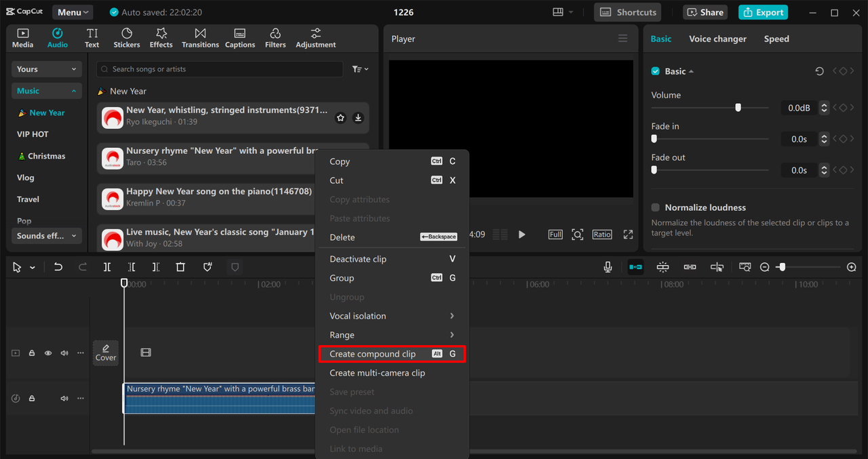Open the audio filter sort dropdown
This screenshot has width=868, height=459.
click(x=360, y=69)
